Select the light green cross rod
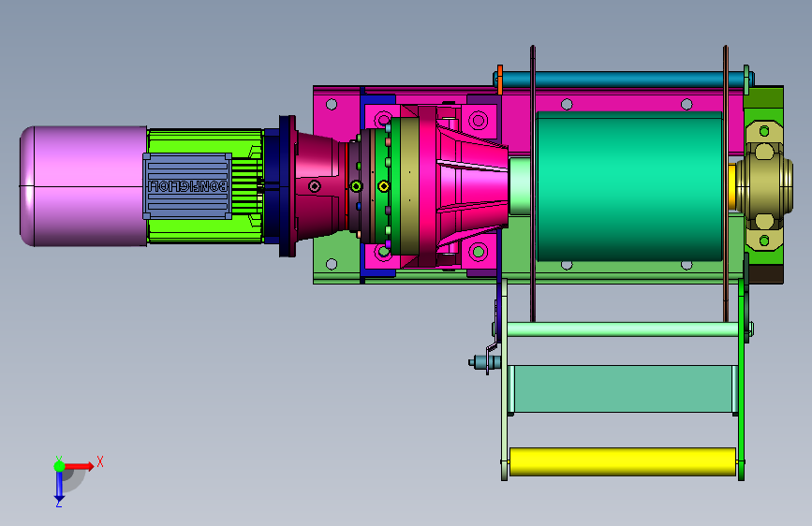This screenshot has height=526, width=812. coord(623,329)
